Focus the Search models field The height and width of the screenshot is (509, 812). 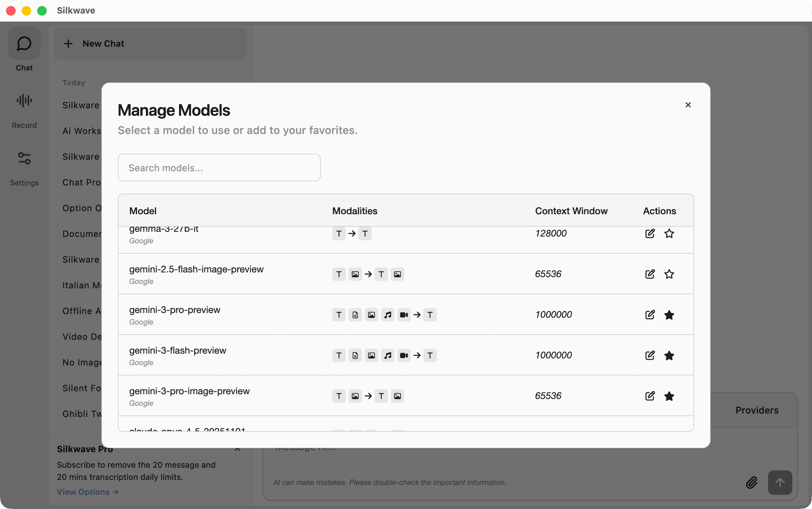(219, 168)
